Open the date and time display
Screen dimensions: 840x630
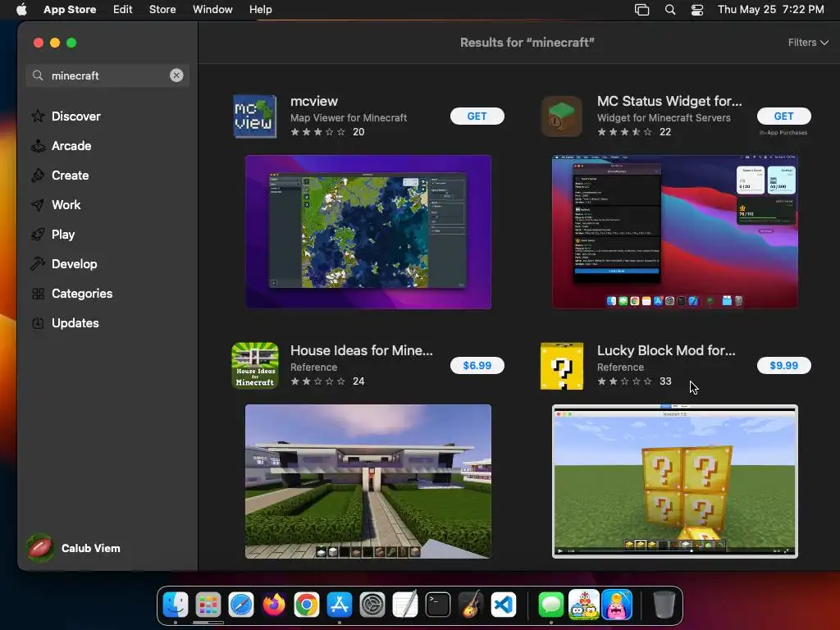771,9
